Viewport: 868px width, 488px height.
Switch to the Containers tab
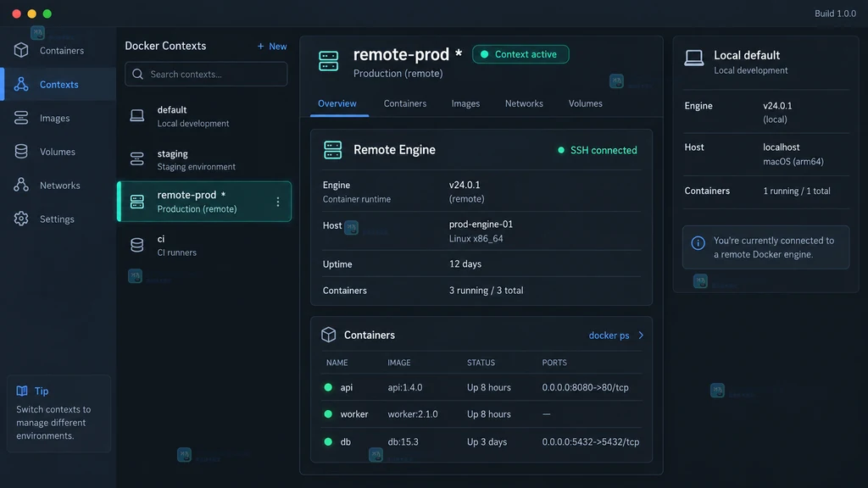point(405,103)
